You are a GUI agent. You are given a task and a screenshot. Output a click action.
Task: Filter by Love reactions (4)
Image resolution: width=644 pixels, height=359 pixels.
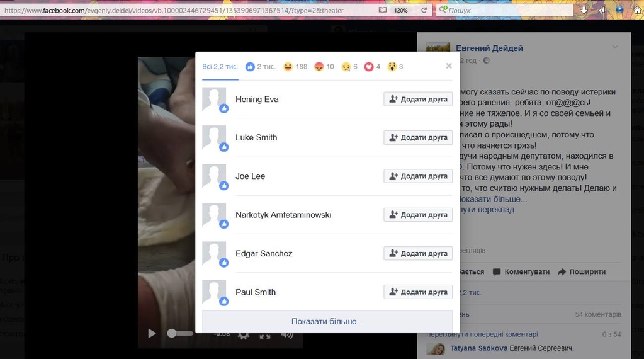[372, 66]
